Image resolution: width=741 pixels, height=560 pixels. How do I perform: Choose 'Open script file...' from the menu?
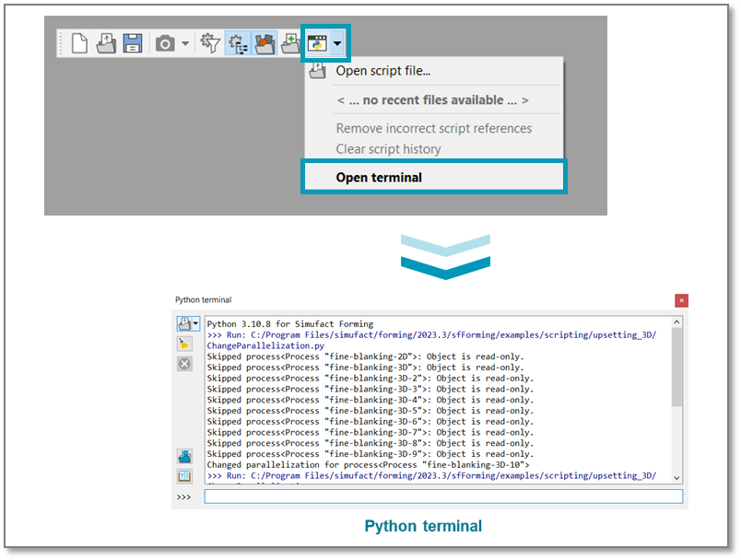382,71
